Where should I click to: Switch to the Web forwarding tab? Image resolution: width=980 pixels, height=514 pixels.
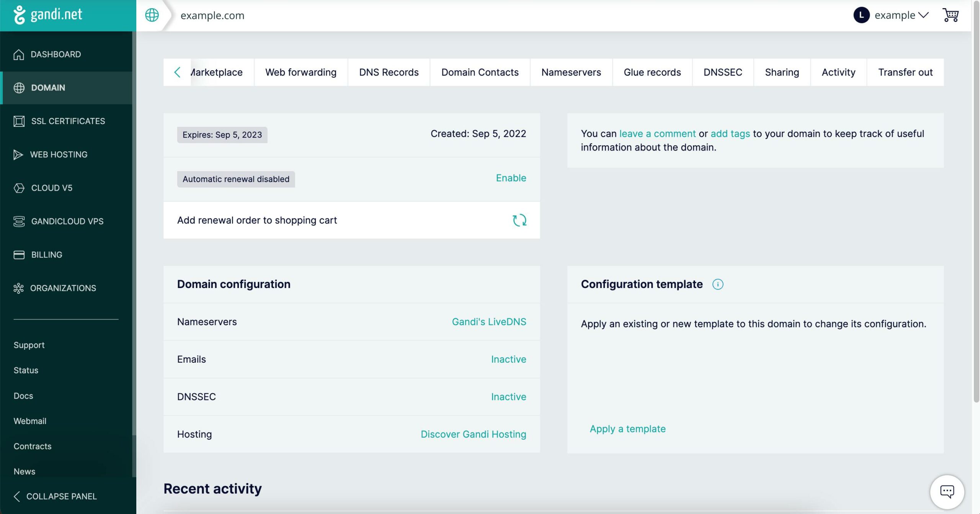(x=301, y=72)
